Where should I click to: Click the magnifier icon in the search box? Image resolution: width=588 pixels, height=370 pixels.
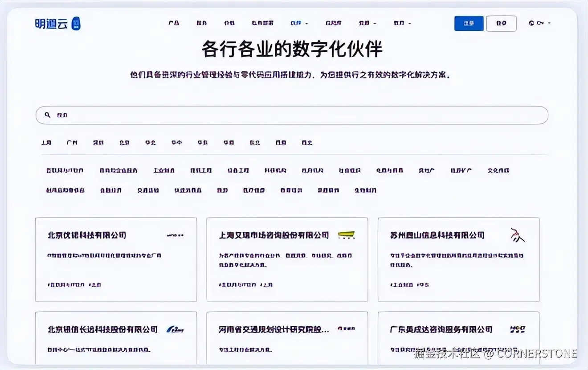[48, 115]
